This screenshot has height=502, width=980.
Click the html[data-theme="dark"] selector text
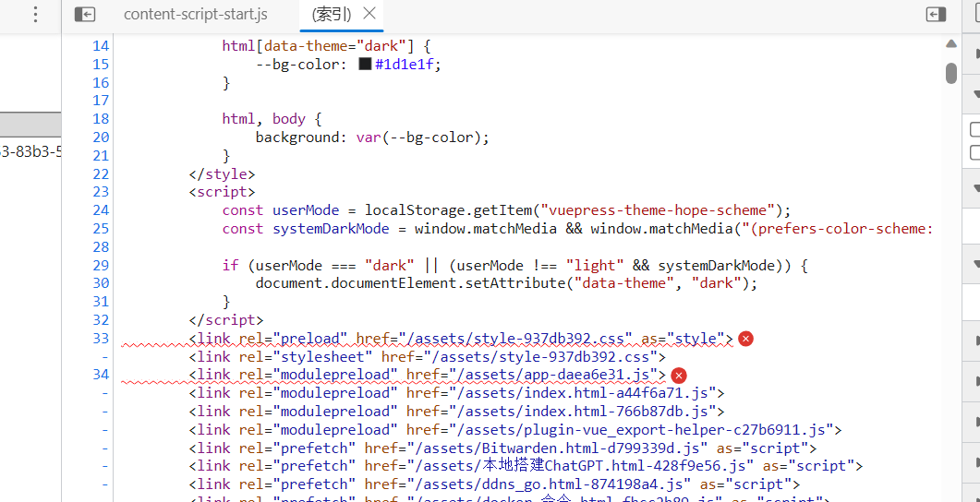[x=318, y=46]
